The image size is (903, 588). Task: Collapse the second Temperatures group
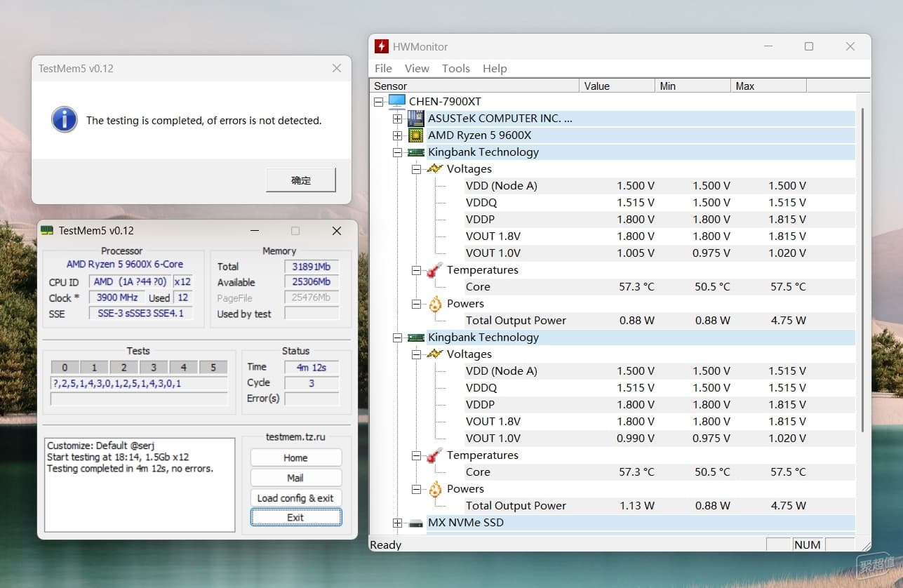pos(417,455)
